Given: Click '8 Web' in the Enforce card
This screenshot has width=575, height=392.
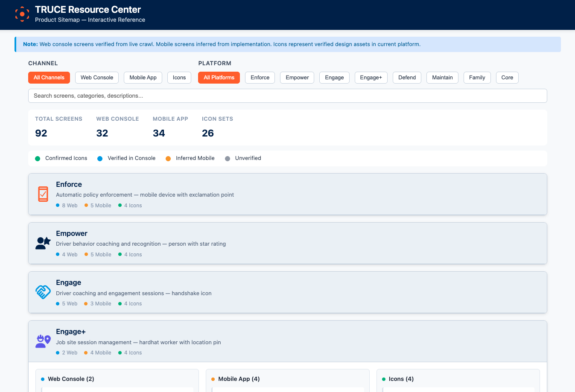Looking at the screenshot, I should tap(70, 206).
